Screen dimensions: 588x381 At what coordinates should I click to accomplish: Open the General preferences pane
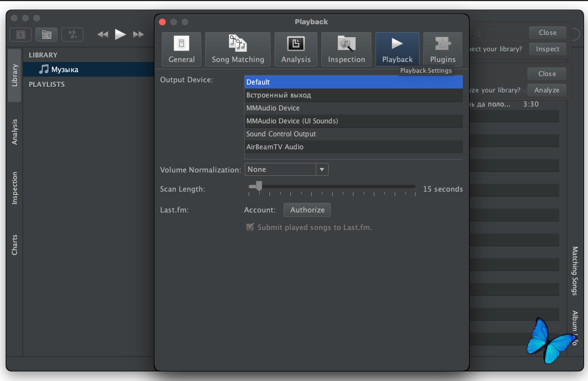coord(182,49)
